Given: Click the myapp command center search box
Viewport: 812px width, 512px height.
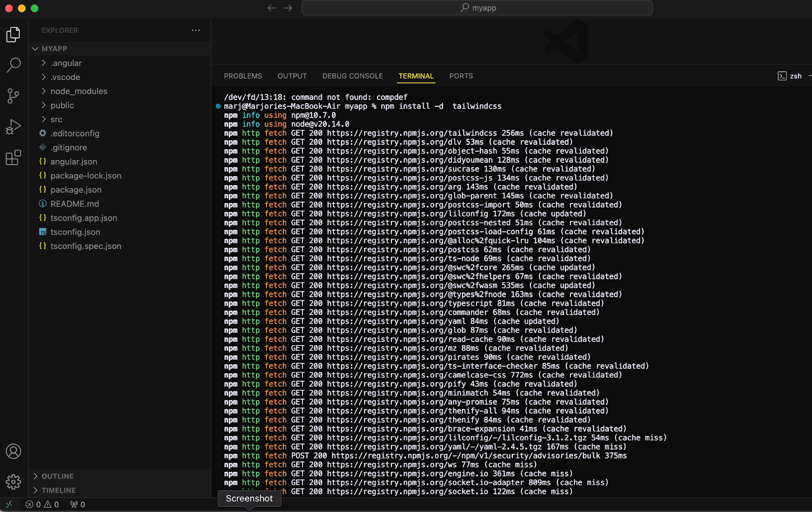Looking at the screenshot, I should [477, 8].
